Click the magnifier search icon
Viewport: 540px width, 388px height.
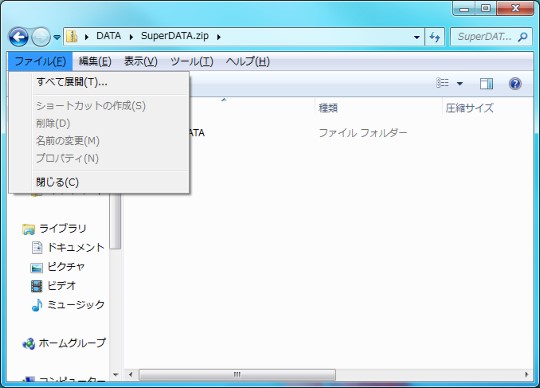click(x=523, y=37)
